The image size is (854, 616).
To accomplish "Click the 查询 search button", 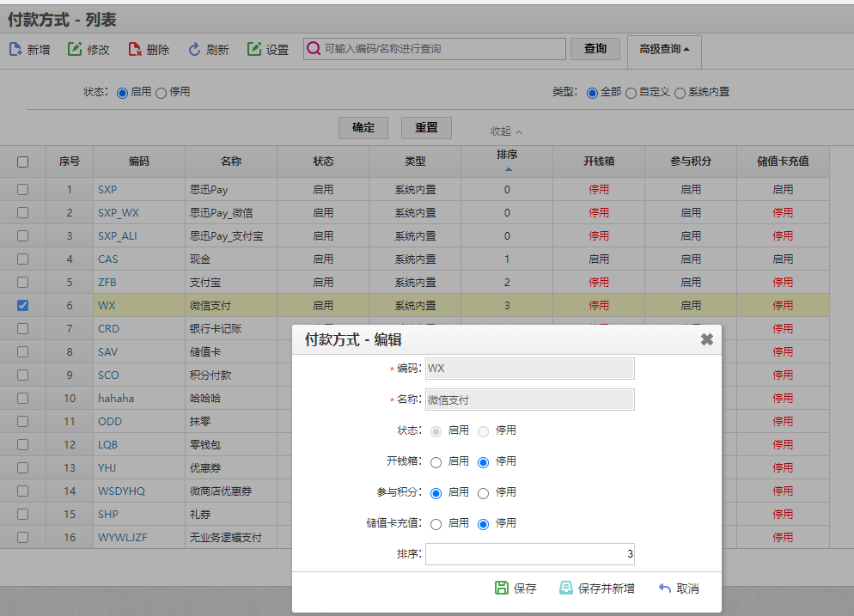I will [595, 49].
